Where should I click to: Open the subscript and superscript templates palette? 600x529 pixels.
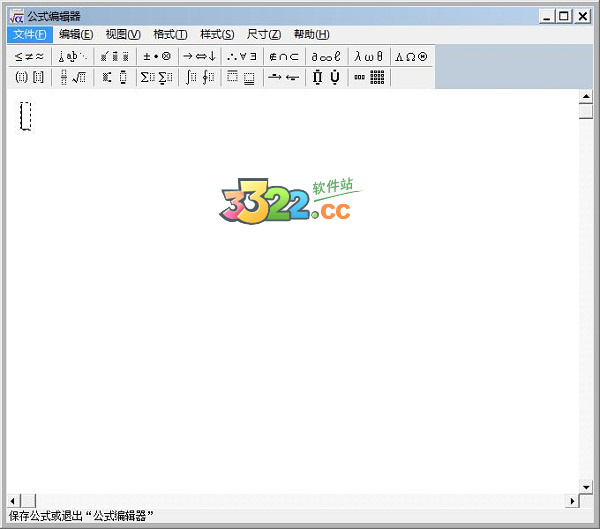[x=115, y=77]
